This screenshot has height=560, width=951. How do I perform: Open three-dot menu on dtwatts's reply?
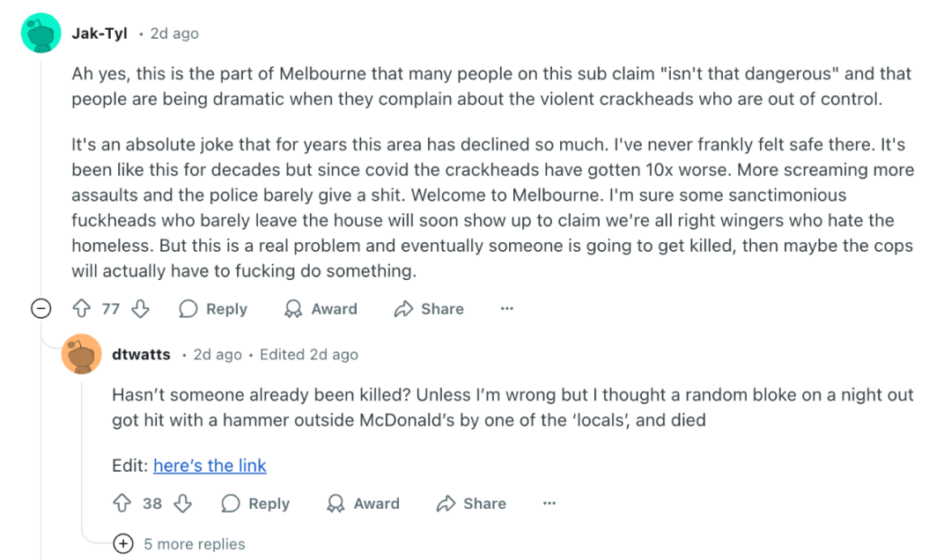coord(549,504)
